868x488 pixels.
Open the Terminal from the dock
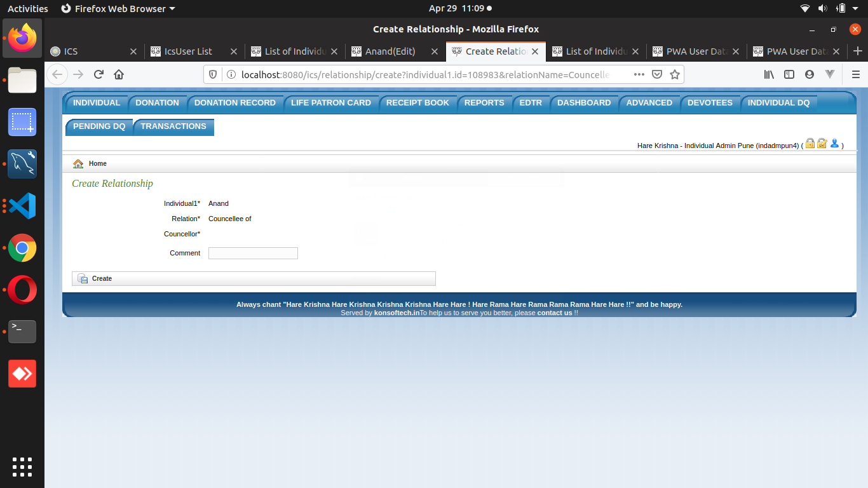[22, 331]
